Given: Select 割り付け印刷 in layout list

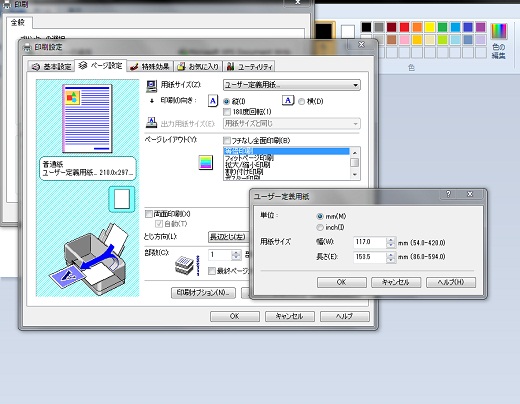Looking at the screenshot, I should [x=286, y=172].
